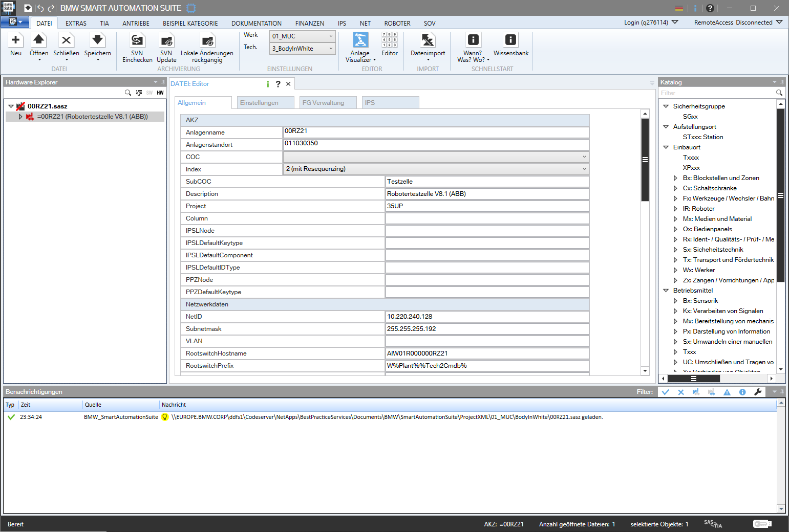Click the editor vertical scrollbar thumb
The height and width of the screenshot is (532, 789).
pyautogui.click(x=645, y=160)
